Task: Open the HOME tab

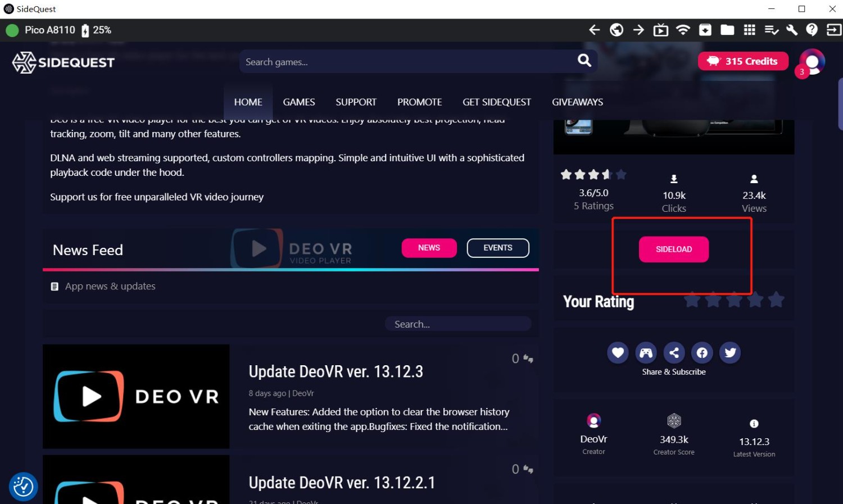Action: 248,102
